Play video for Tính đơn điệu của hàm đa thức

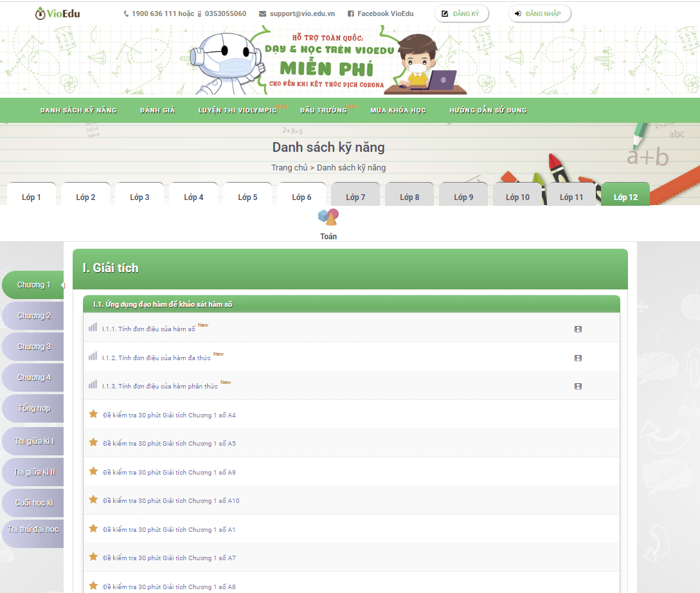pos(578,358)
